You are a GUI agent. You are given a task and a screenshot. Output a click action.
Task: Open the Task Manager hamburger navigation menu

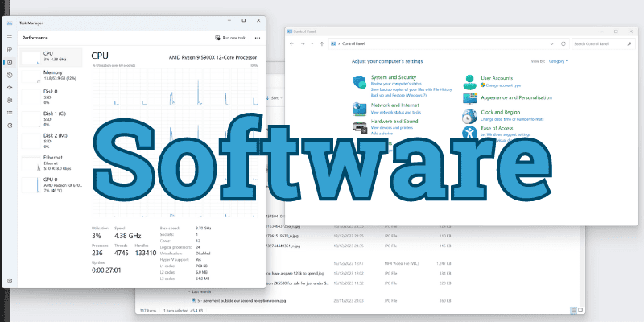(x=10, y=37)
